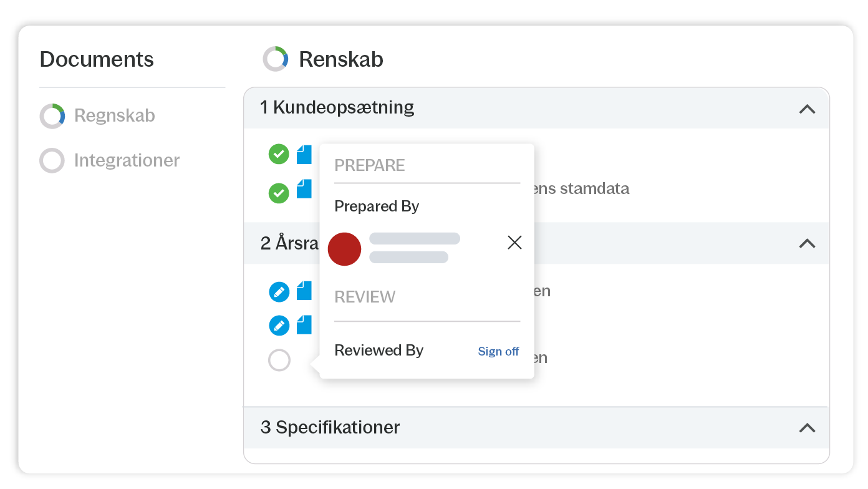Toggle the first green checkmark status
The width and height of the screenshot is (868, 489).
click(x=279, y=154)
